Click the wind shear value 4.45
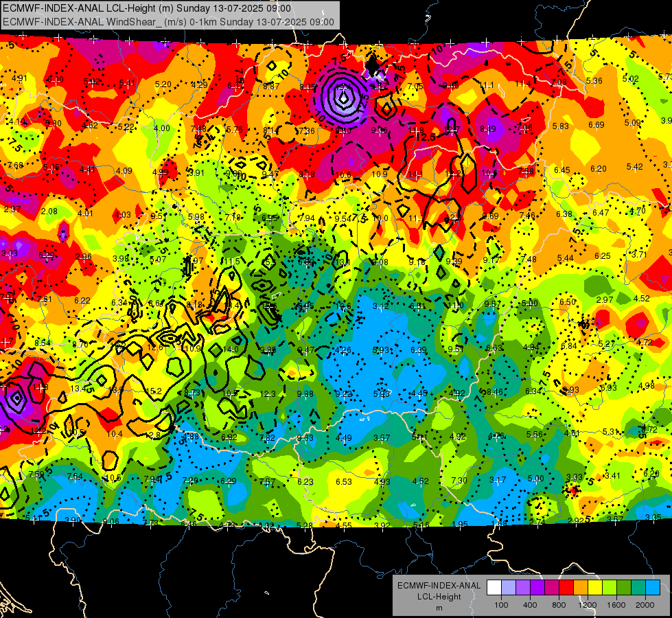Image resolution: width=672 pixels, height=618 pixels. pyautogui.click(x=419, y=393)
